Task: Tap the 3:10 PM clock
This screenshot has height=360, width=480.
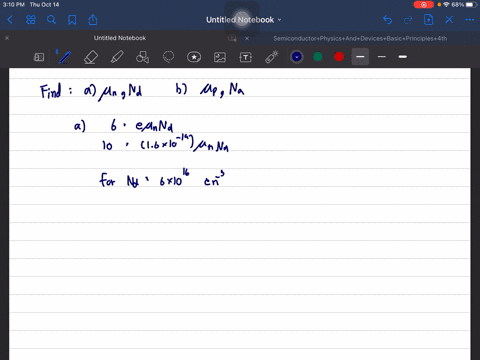Action: click(14, 5)
